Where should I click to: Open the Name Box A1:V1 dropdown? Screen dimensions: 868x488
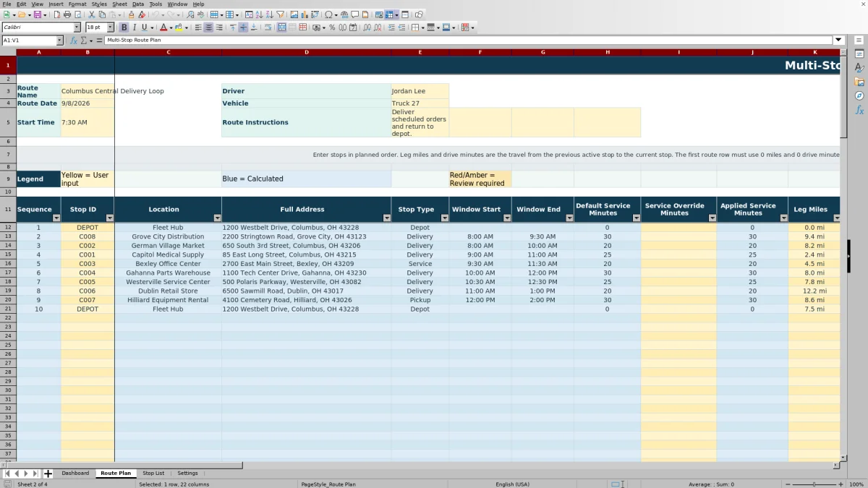coord(59,40)
